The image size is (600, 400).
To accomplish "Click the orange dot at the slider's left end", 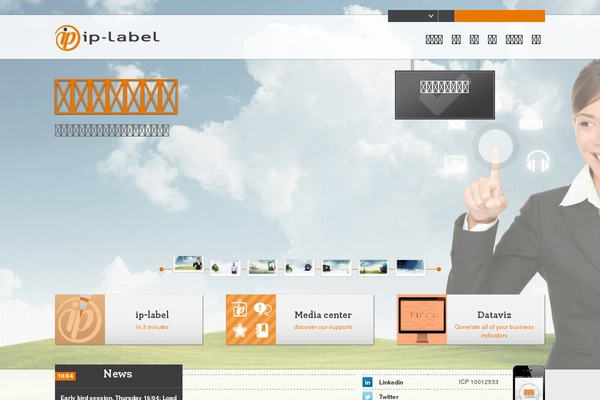I will [162, 269].
